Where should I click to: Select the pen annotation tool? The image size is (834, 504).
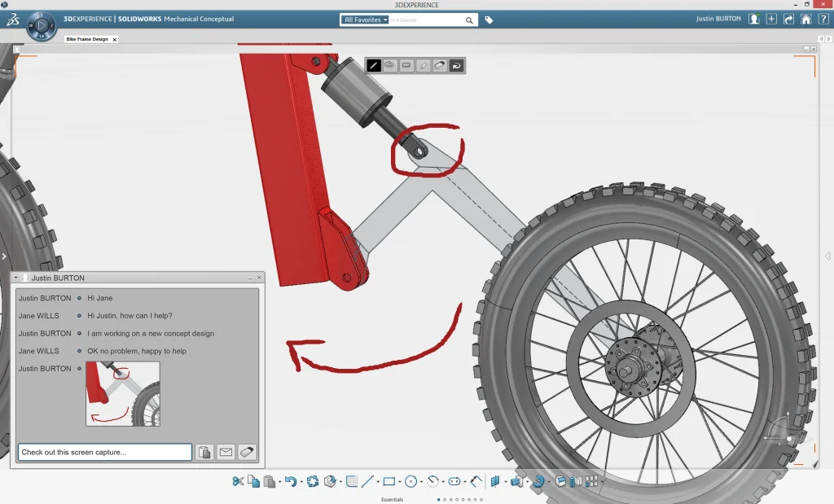374,65
